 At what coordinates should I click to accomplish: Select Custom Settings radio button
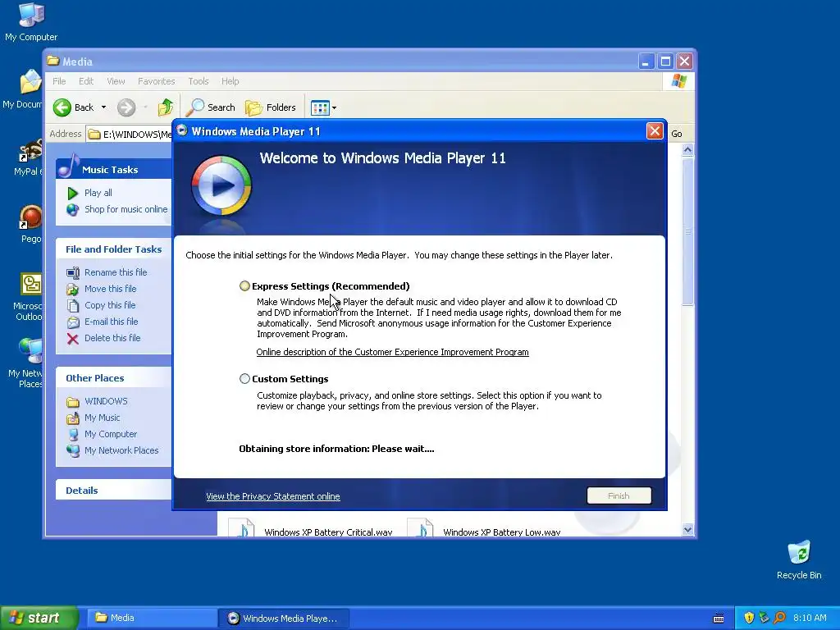(244, 379)
